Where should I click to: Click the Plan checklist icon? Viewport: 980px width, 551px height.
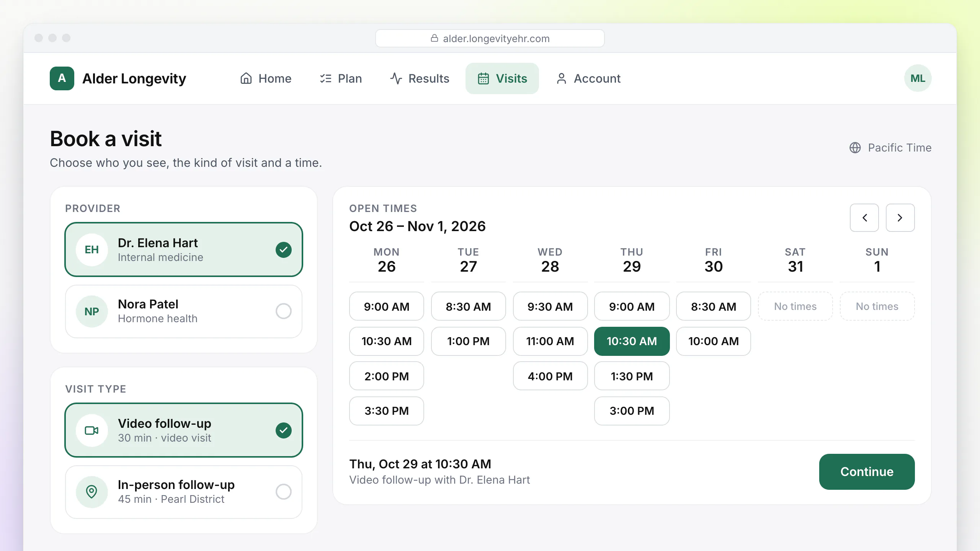325,78
